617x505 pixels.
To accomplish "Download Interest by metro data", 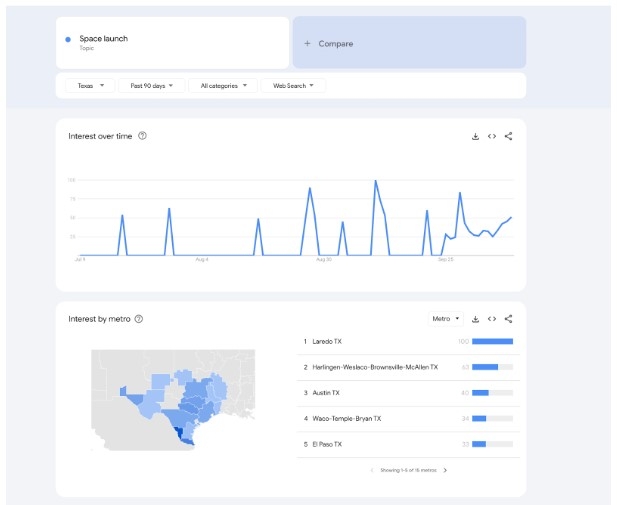I will 475,319.
